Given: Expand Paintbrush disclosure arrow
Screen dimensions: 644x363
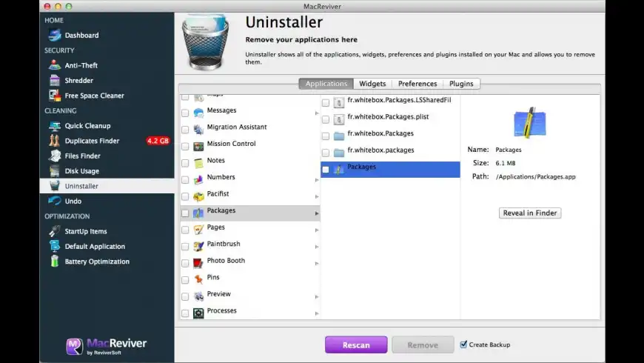Looking at the screenshot, I should pyautogui.click(x=317, y=247).
